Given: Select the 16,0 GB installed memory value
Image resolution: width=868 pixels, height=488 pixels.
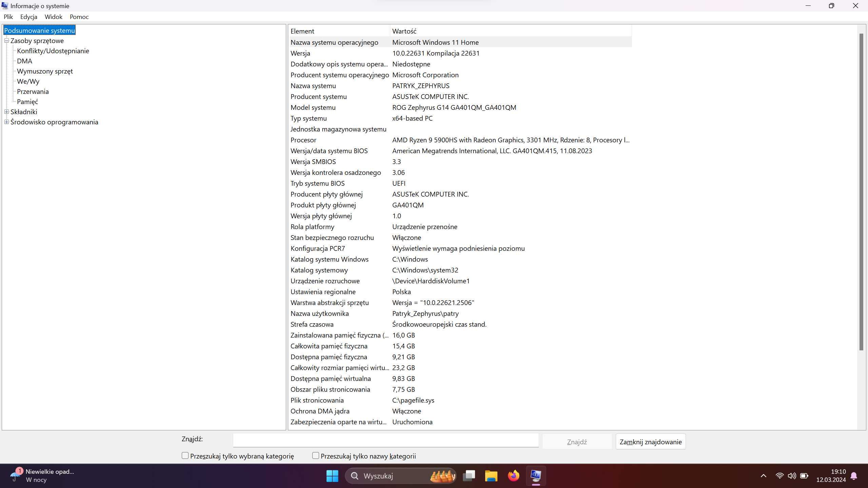Looking at the screenshot, I should tap(403, 335).
